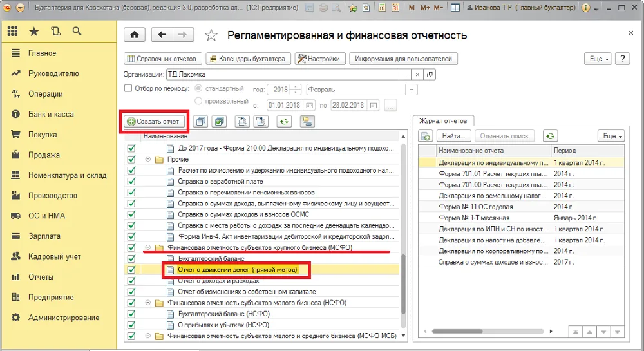644x351 pixels.
Task: Check all reports toolbar icon
Action: click(220, 122)
